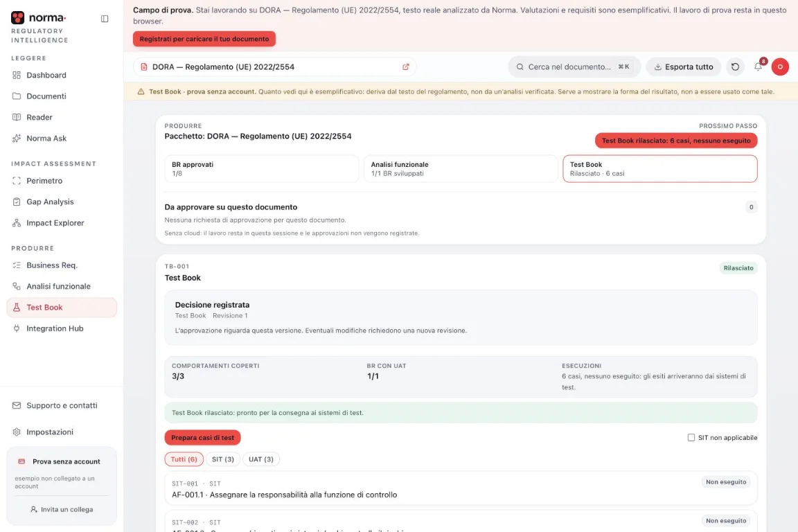This screenshot has width=798, height=532.
Task: Click the Prova senza account card icon
Action: (21, 462)
